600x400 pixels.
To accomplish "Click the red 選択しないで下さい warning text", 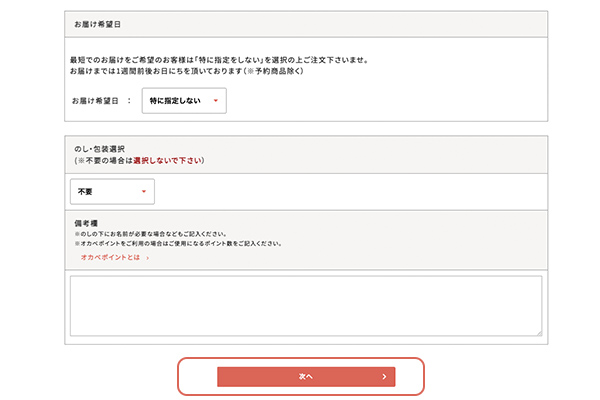I will point(167,160).
